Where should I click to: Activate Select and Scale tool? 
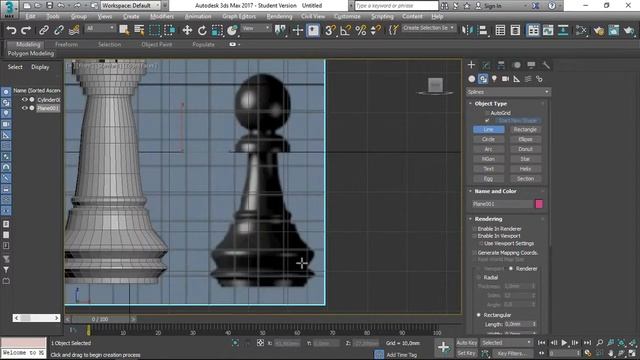(217, 31)
